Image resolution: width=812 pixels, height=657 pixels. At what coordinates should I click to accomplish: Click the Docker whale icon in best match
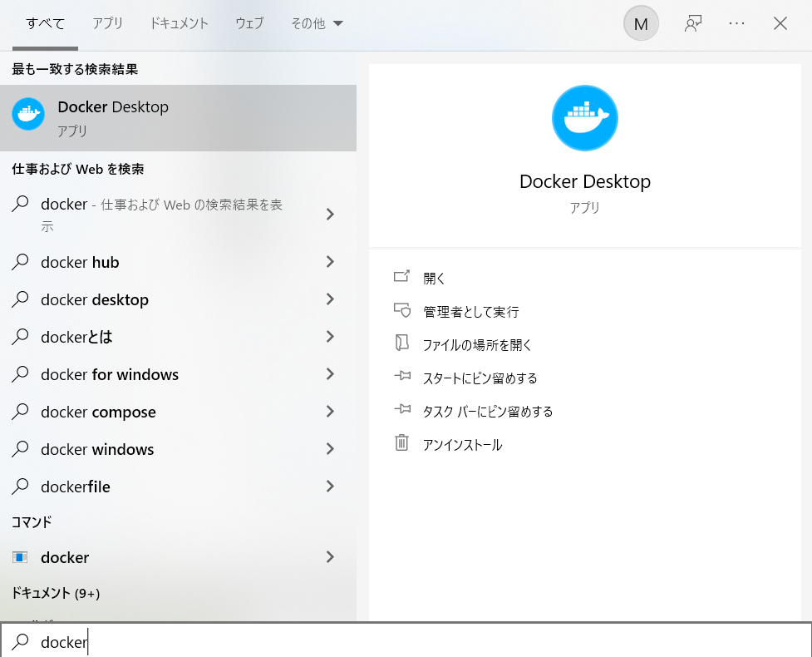tap(28, 114)
